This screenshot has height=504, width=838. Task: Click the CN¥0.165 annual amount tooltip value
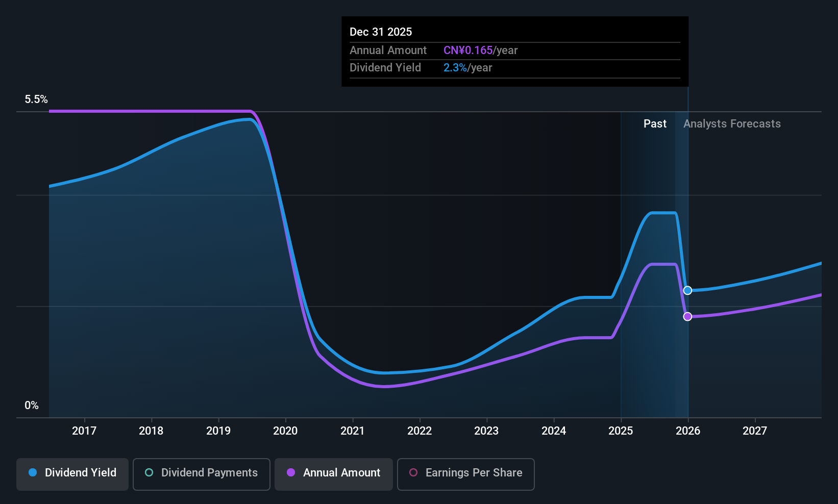468,51
